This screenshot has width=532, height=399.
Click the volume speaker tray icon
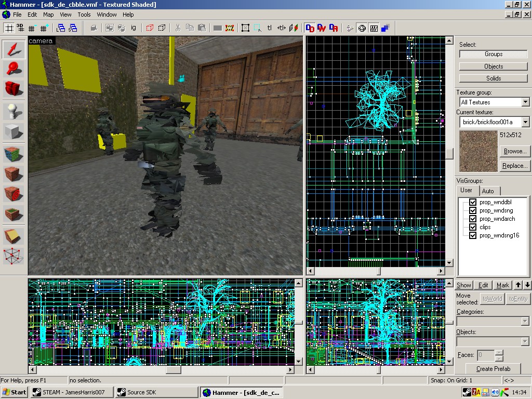point(495,393)
